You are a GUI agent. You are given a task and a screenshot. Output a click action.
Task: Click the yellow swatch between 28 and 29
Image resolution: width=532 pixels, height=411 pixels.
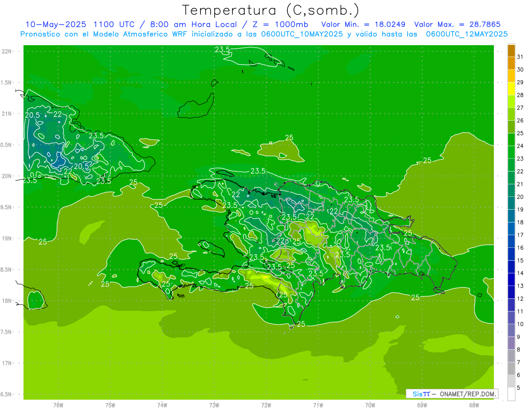click(x=511, y=89)
